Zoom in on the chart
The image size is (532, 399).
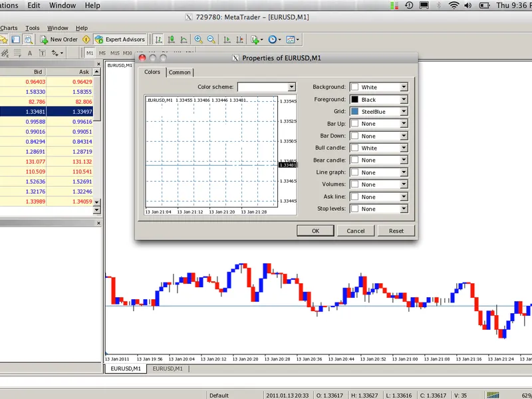(198, 40)
